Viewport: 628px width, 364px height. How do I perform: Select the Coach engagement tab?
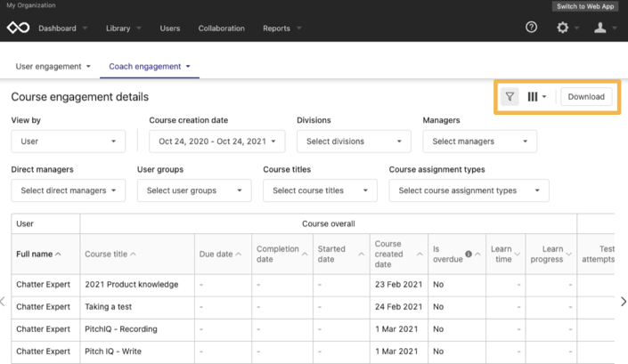pos(150,67)
